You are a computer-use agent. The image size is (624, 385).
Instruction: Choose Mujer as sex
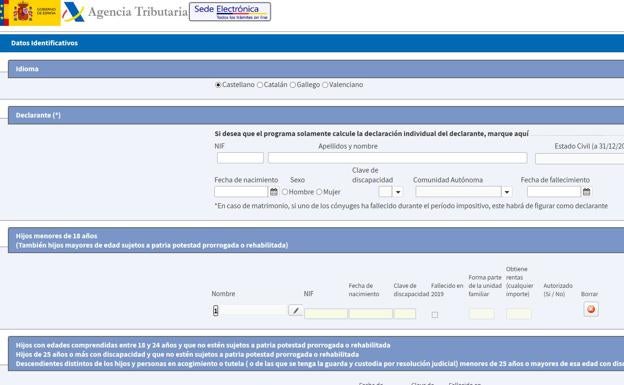(319, 192)
